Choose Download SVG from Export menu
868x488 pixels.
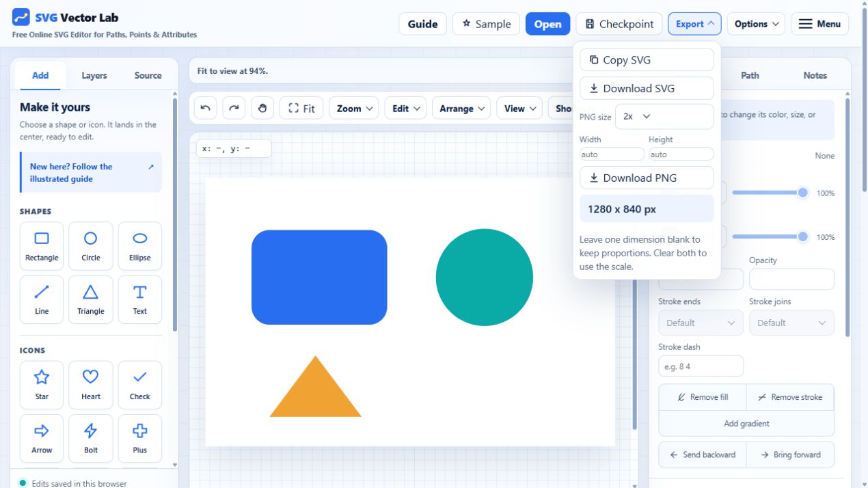click(x=647, y=88)
